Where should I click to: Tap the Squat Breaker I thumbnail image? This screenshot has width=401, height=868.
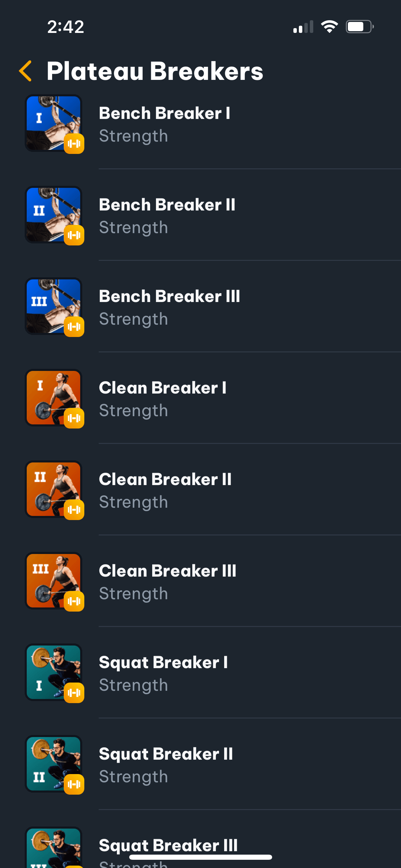tap(53, 672)
